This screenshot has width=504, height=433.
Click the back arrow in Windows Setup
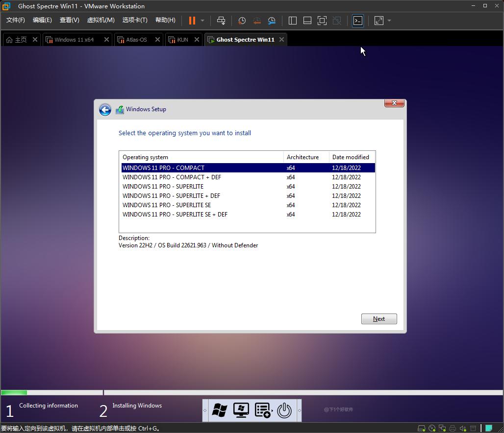click(x=105, y=110)
